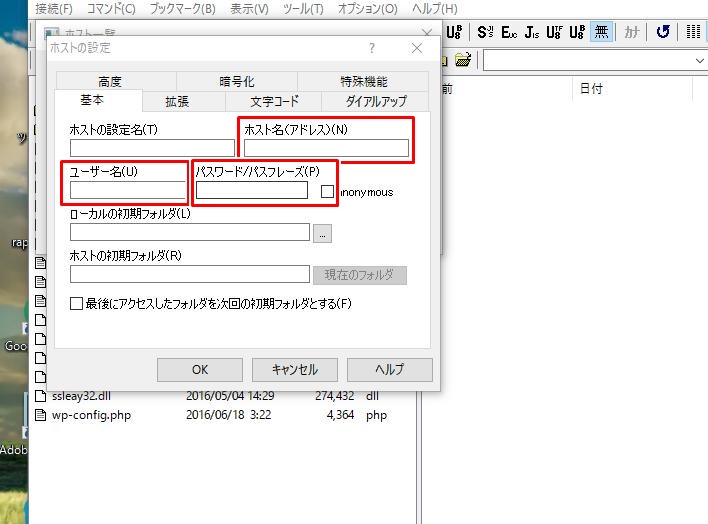This screenshot has height=524, width=708.
Task: Switch to the 暗号化 tab
Action: coord(237,81)
